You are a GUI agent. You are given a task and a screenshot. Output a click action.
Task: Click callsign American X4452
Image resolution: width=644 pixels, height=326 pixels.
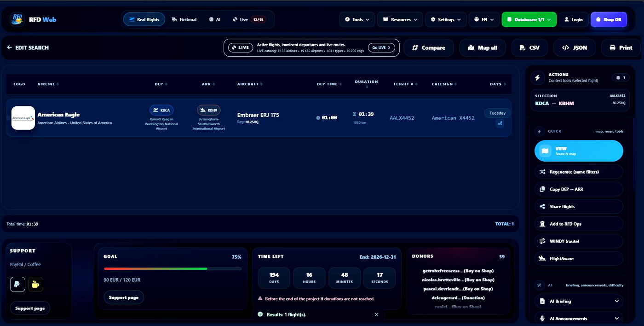[x=453, y=118]
